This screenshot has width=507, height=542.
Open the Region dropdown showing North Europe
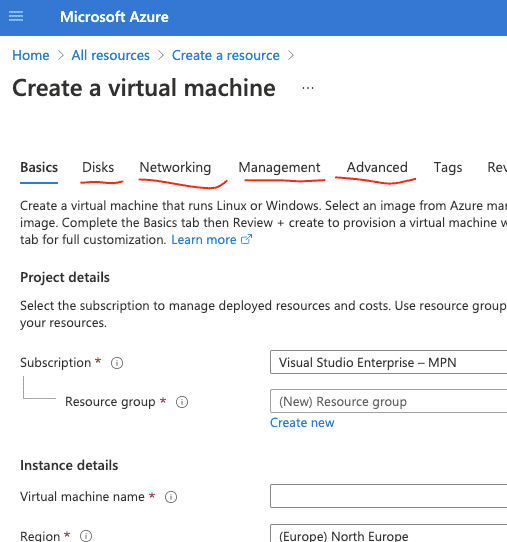pos(388,533)
